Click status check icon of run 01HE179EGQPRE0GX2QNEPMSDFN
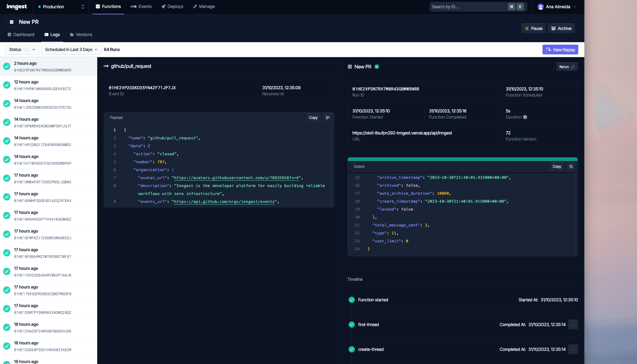Screen dimensions: 637x364 (7, 290)
